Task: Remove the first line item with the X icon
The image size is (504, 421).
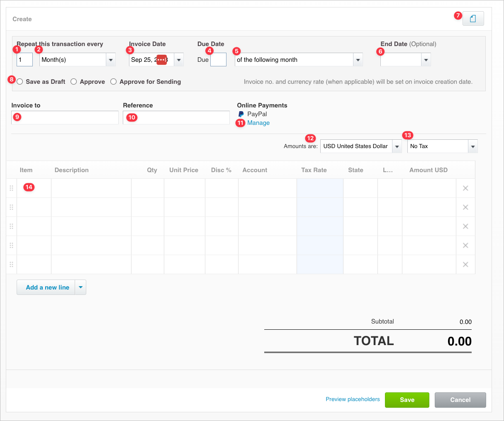Action: tap(465, 188)
